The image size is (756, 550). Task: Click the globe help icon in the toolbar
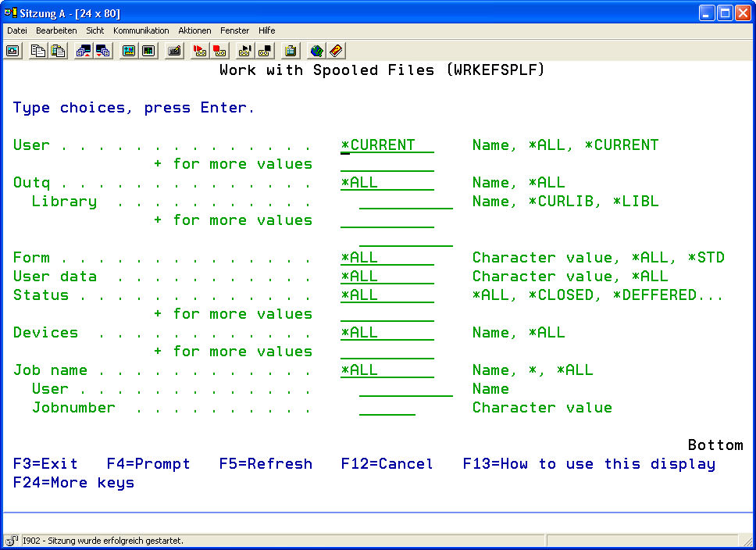point(316,51)
